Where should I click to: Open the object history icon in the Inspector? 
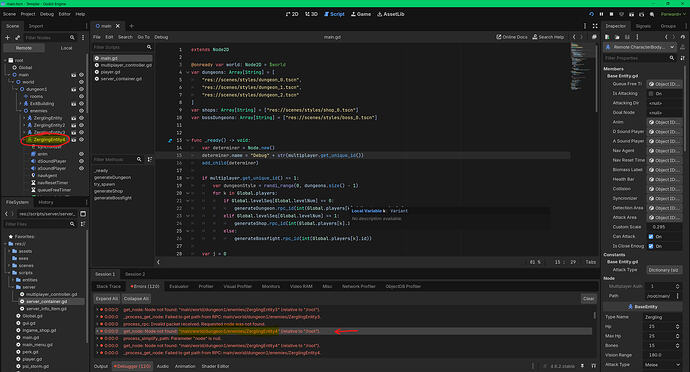(x=683, y=37)
